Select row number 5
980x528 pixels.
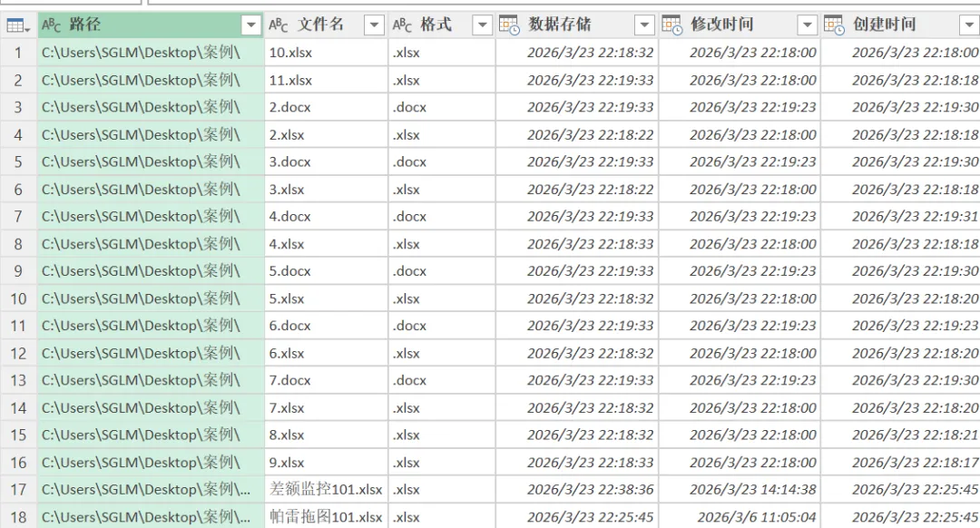click(18, 161)
